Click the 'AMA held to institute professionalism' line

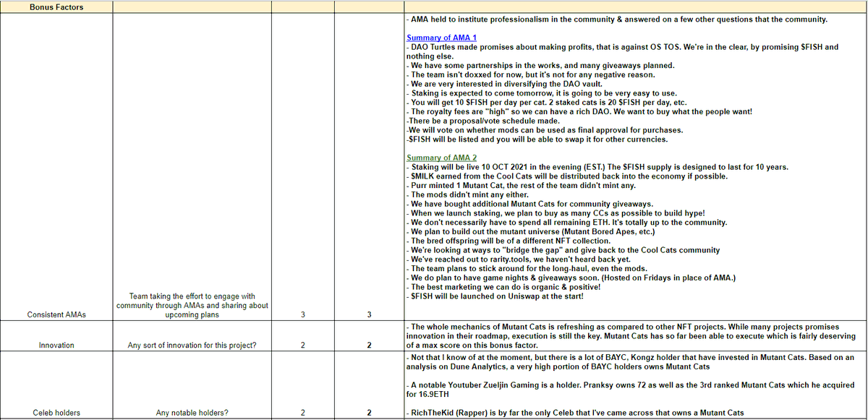[617, 19]
